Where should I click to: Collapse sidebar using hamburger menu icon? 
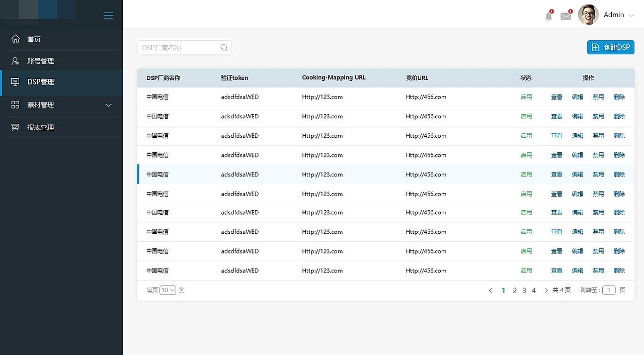point(108,16)
